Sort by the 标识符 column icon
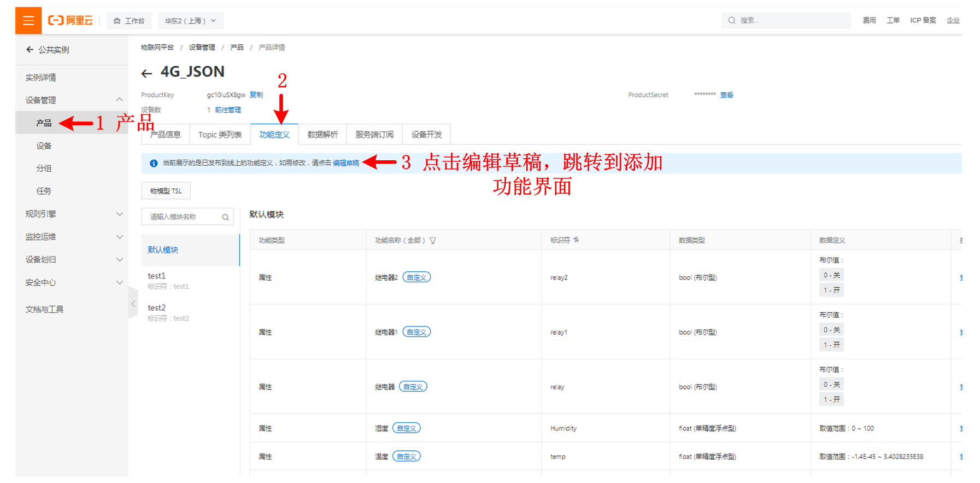 pyautogui.click(x=577, y=240)
